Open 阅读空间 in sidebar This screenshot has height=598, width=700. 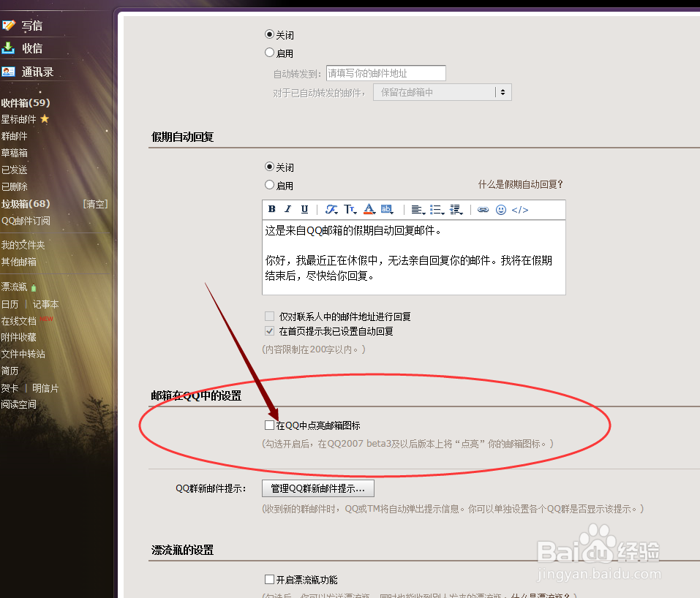pyautogui.click(x=19, y=405)
